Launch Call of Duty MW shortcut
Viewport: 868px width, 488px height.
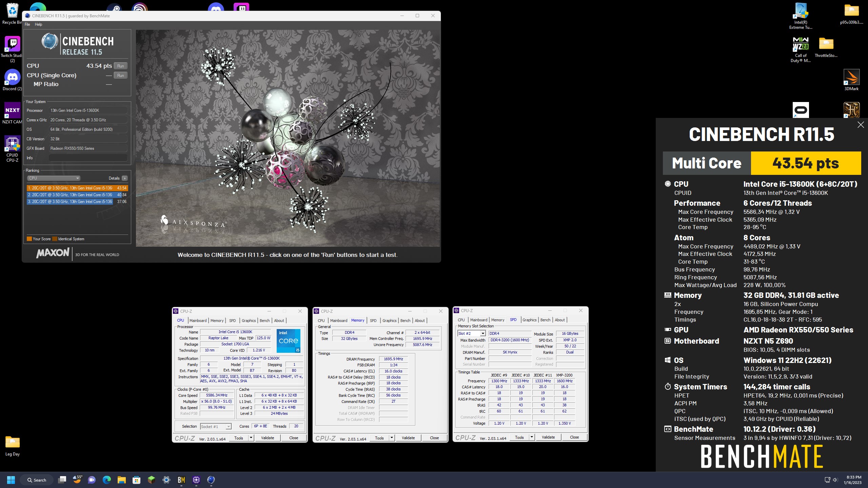pos(801,49)
